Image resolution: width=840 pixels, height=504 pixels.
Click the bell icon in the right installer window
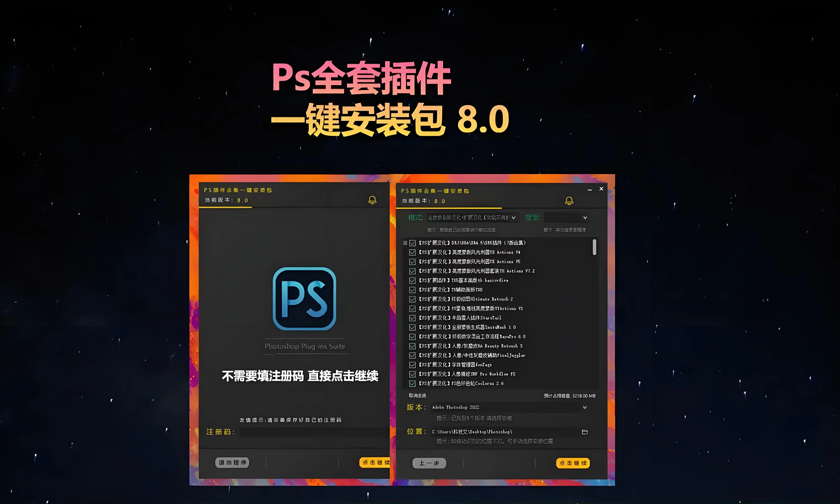click(x=569, y=201)
